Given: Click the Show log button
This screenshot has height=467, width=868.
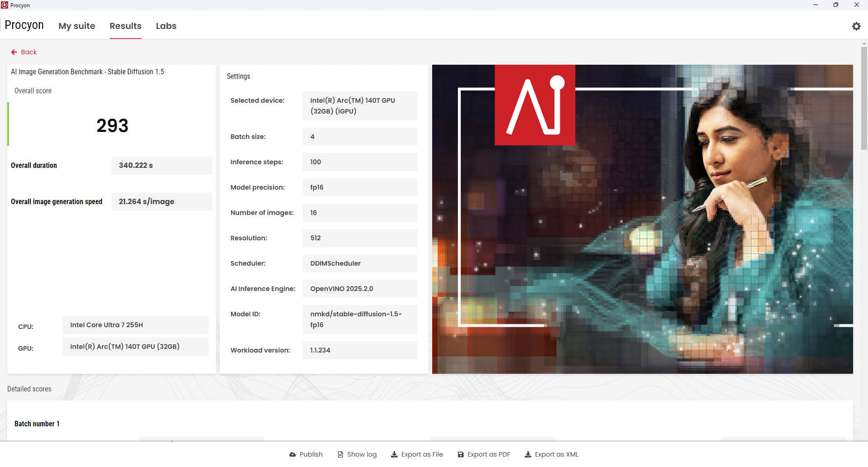Looking at the screenshot, I should 357,454.
